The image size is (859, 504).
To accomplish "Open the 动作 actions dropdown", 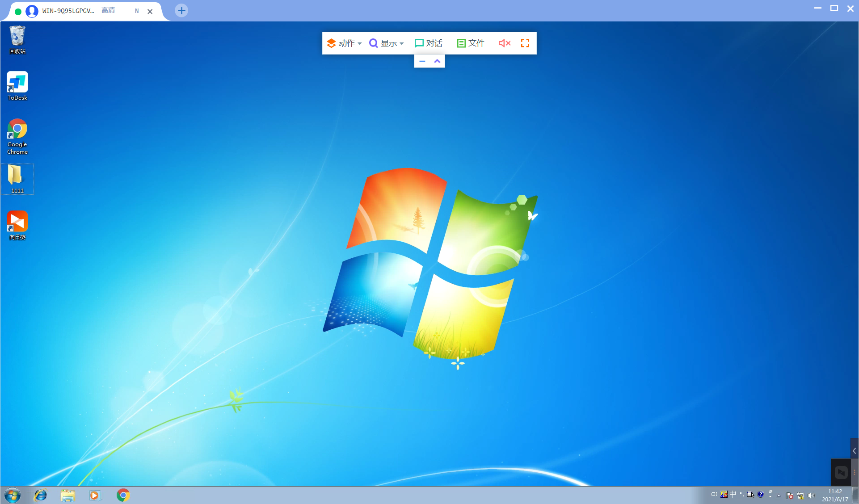I will point(344,43).
